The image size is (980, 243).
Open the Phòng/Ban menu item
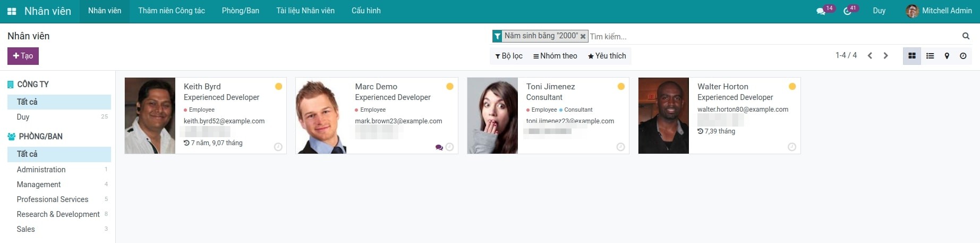click(x=240, y=11)
